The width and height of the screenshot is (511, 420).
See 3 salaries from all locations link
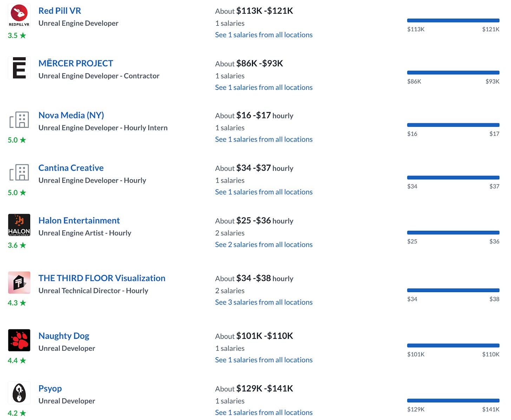click(264, 302)
